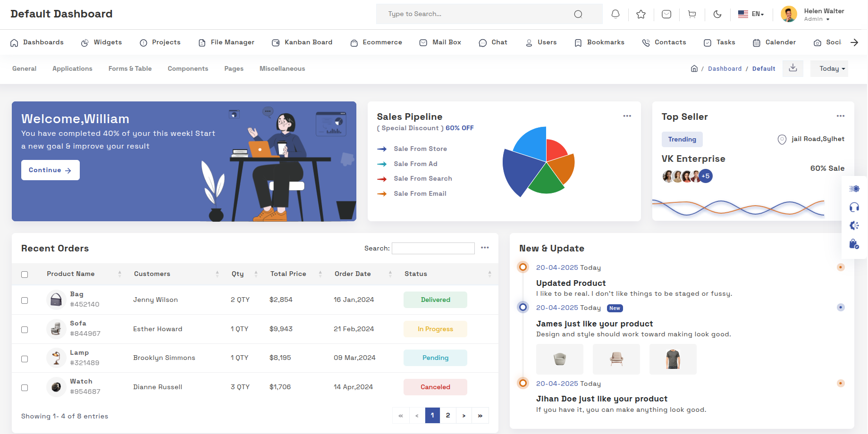This screenshot has width=868, height=434.
Task: Open Top Seller options menu
Action: (841, 116)
